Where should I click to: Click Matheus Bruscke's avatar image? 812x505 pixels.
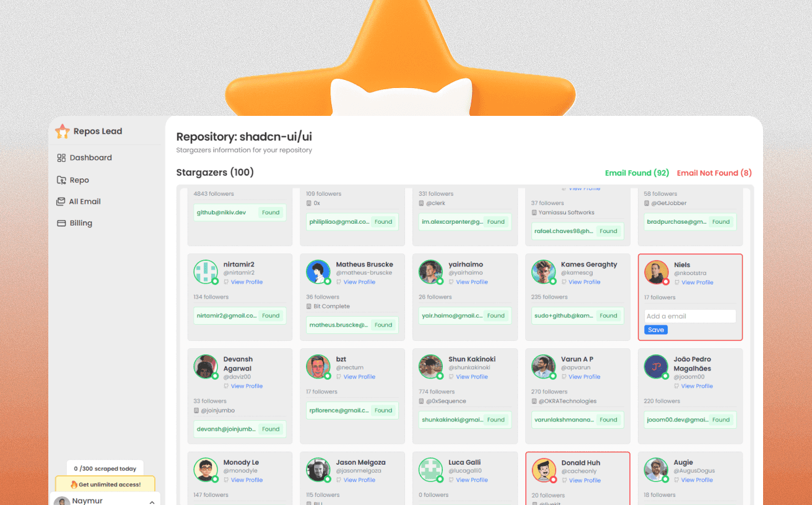[x=318, y=271]
